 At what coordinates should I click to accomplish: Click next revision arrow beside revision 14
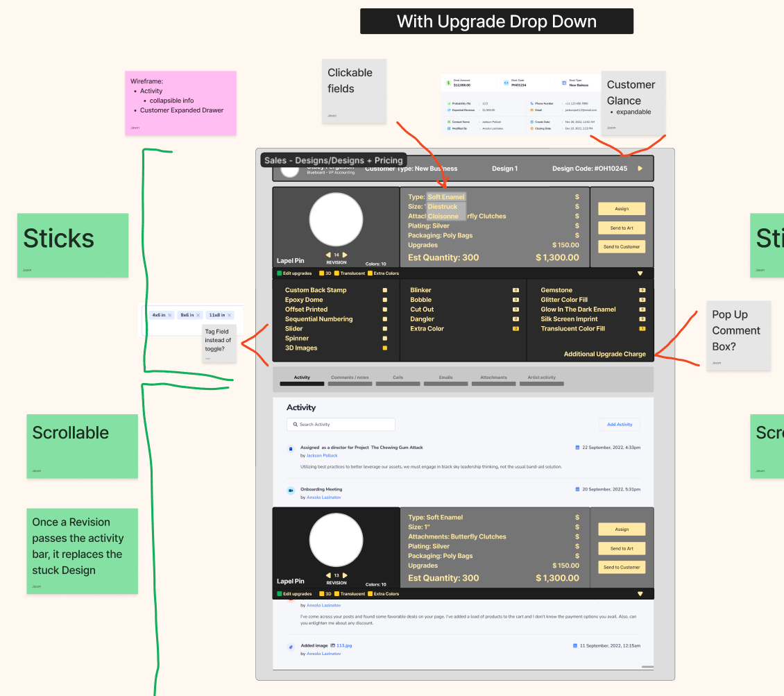point(345,255)
